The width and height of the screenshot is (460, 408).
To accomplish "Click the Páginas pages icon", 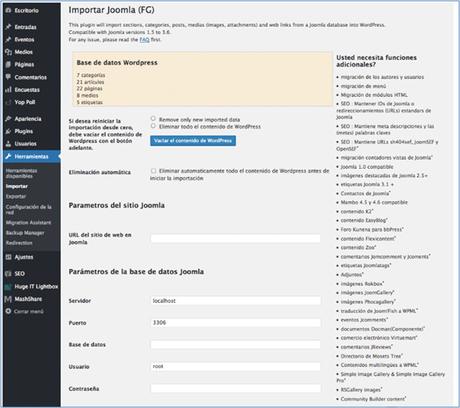I will pos(8,65).
